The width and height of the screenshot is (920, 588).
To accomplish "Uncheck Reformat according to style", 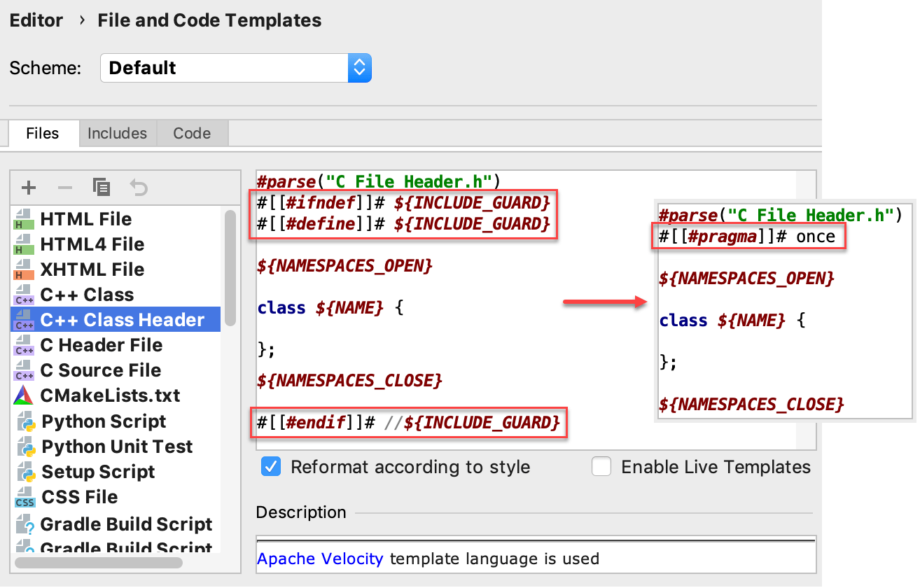I will (270, 467).
